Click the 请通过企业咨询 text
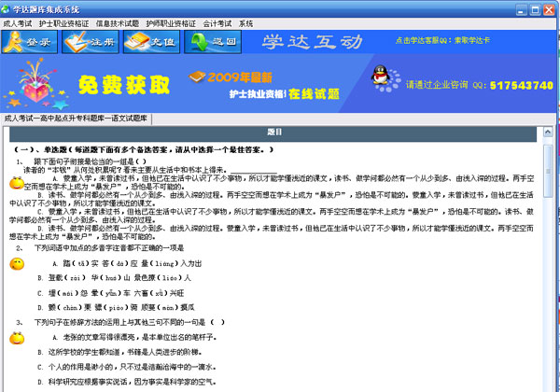The height and width of the screenshot is (392, 560). [437, 85]
